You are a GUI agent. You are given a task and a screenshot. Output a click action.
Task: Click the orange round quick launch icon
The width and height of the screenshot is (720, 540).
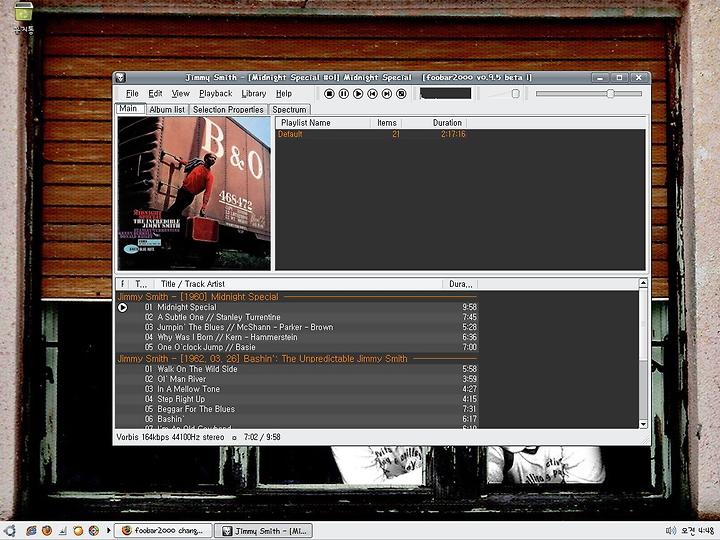tap(78, 531)
